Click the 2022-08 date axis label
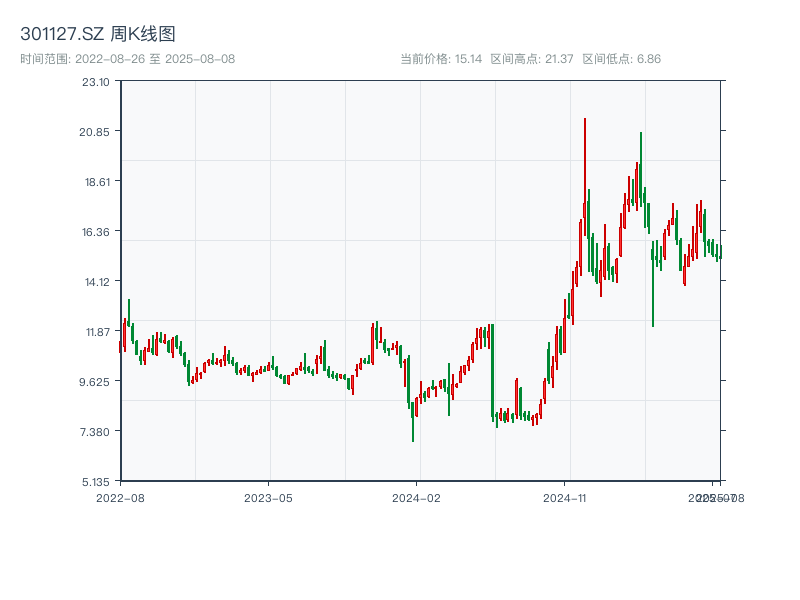The height and width of the screenshot is (600, 800). tap(120, 497)
